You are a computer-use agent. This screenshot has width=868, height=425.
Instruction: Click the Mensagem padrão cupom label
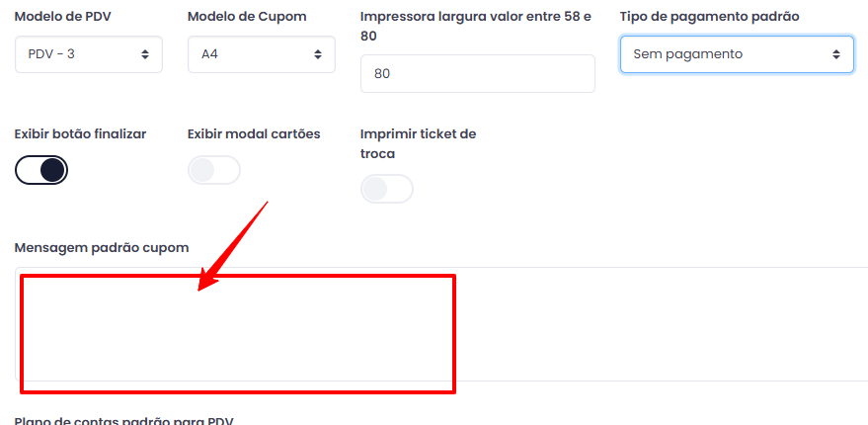[x=102, y=248]
